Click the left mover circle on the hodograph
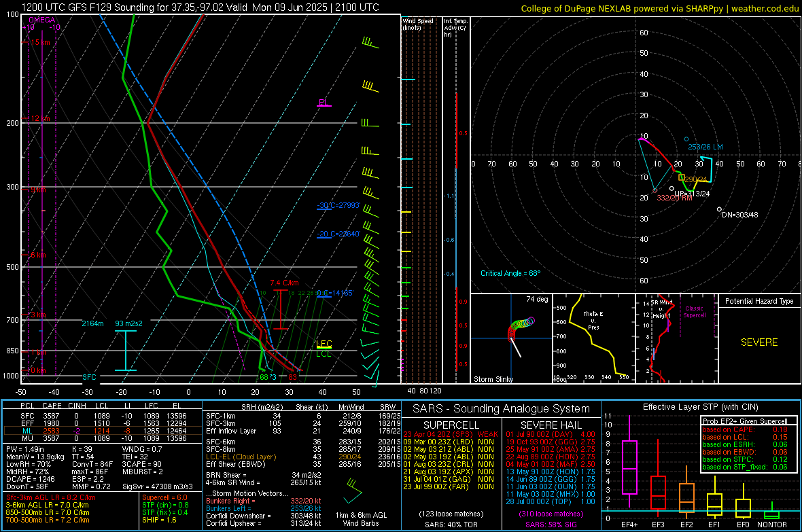 686,139
